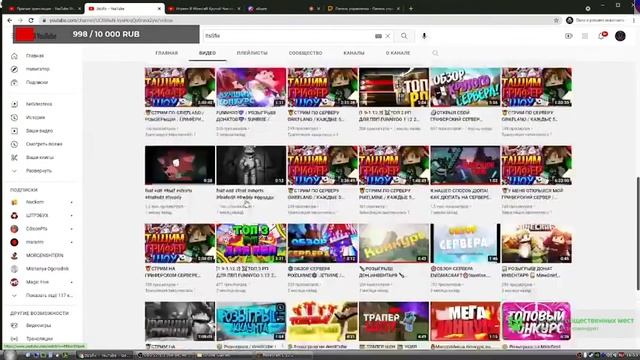
Task: Open the ОБЗОР СЕРВЕРА light-blue thumbnail
Action: coord(465,243)
